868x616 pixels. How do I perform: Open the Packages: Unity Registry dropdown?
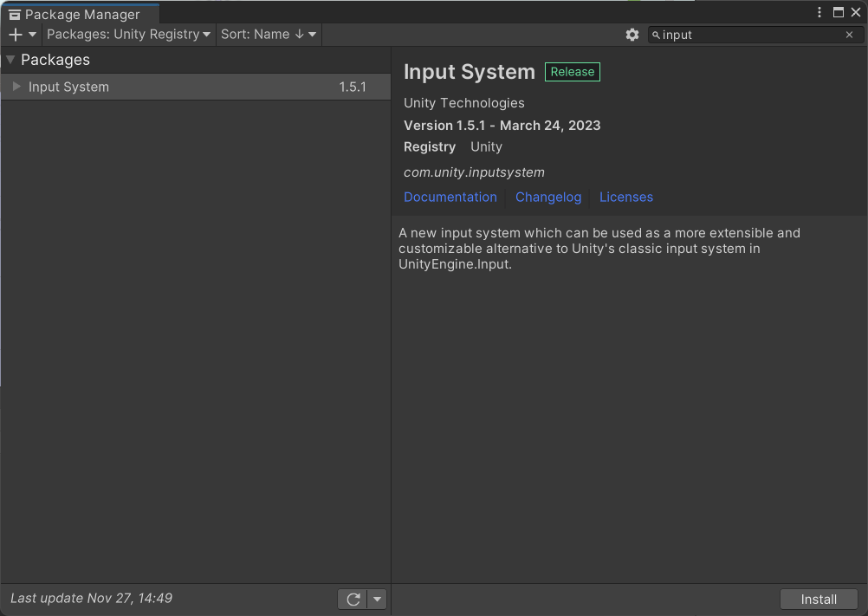128,35
